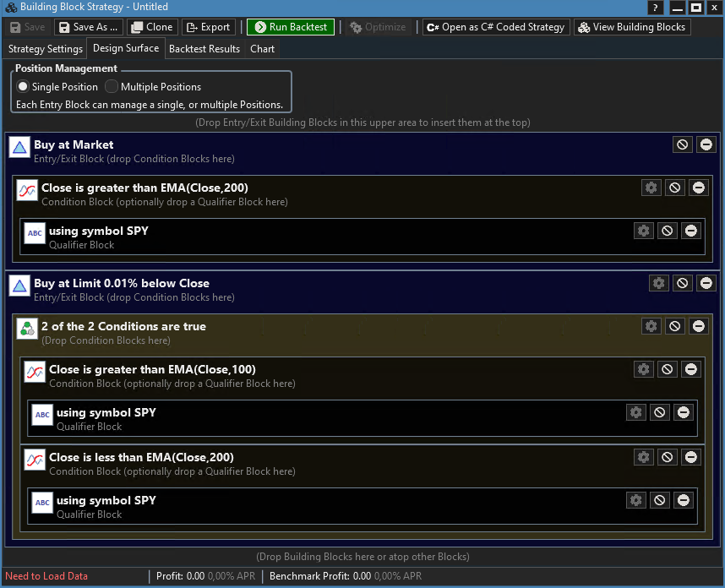Disable SPY qualifier under Close is less than condition
725x588 pixels.
[660, 500]
